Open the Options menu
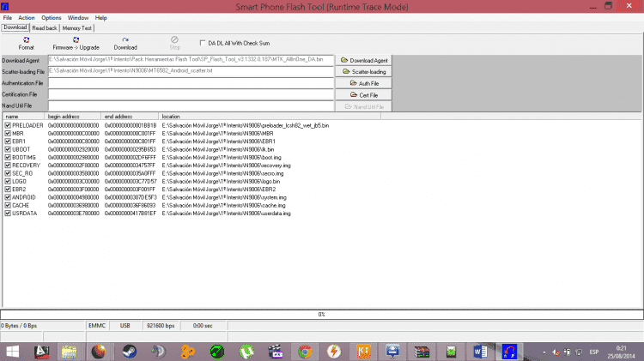This screenshot has height=361, width=644. point(52,18)
